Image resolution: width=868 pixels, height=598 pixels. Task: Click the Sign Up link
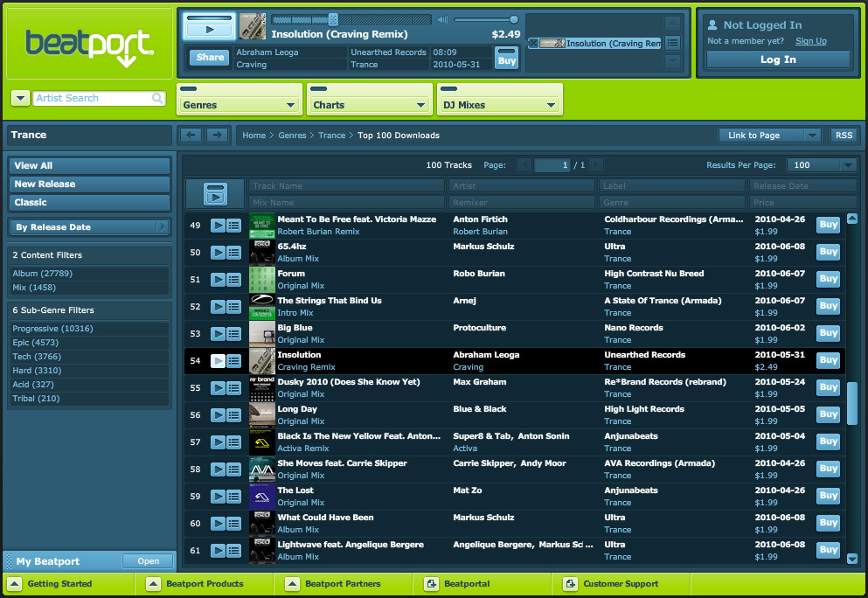click(811, 41)
